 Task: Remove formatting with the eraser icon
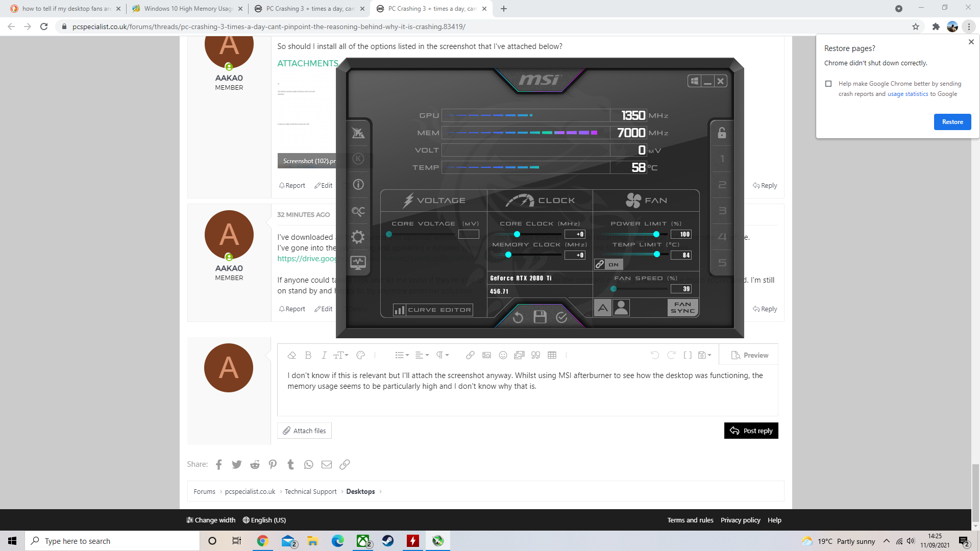(x=292, y=355)
